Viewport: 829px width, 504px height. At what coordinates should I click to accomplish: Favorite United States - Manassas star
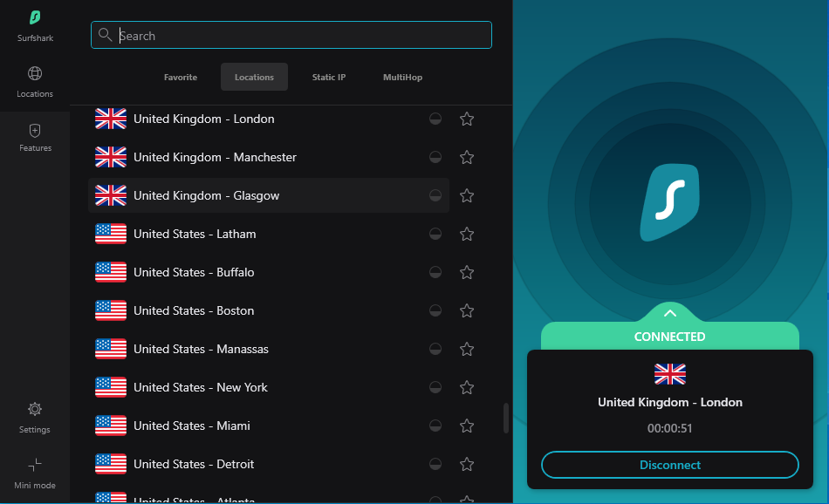point(467,349)
